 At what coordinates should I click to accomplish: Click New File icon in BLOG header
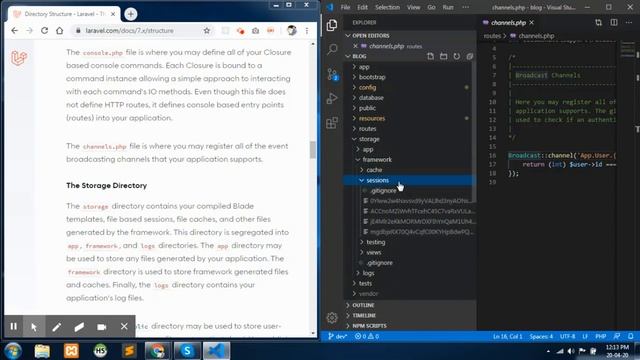pyautogui.click(x=430, y=56)
